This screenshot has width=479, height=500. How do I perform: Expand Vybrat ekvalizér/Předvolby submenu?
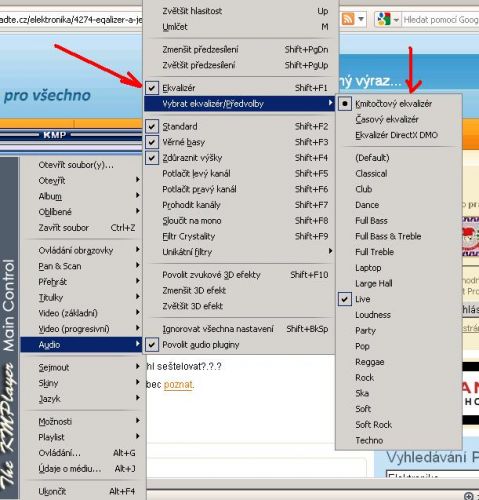pos(239,104)
